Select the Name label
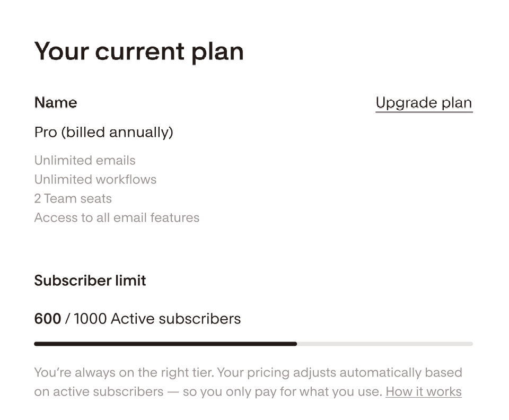Image resolution: width=509 pixels, height=420 pixels. coord(56,103)
